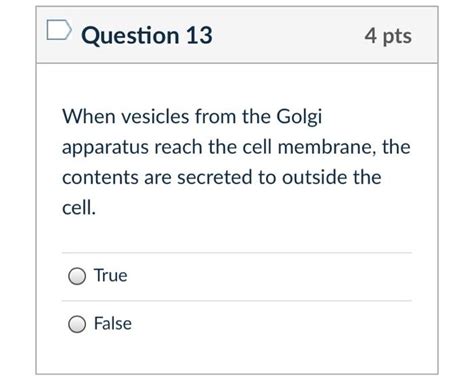Click the word "secreted" in the question
The height and width of the screenshot is (392, 474).
(x=214, y=177)
